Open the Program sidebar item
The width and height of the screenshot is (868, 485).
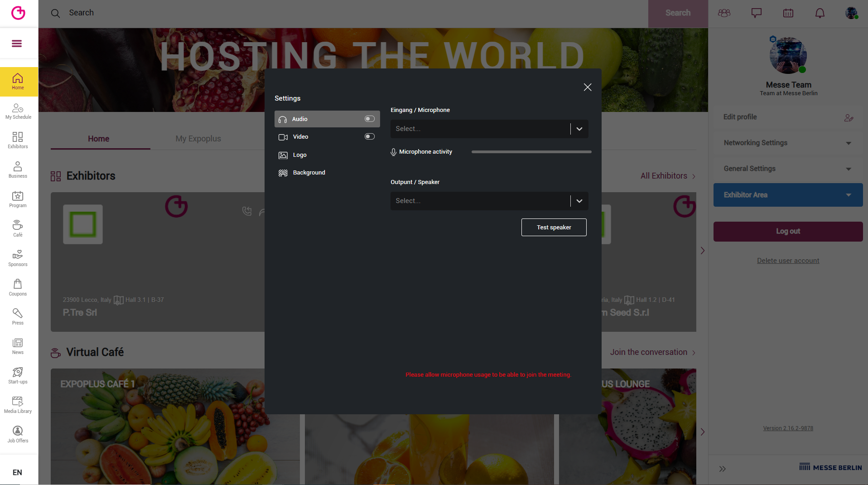pos(18,199)
